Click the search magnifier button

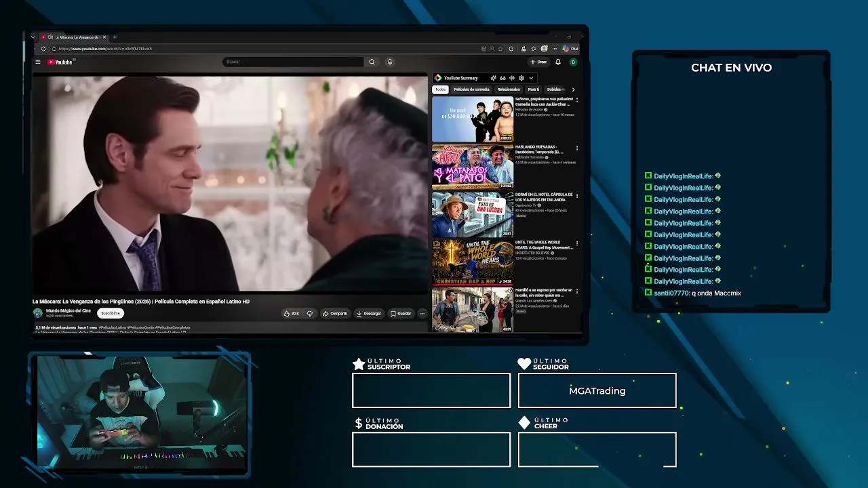[x=372, y=62]
